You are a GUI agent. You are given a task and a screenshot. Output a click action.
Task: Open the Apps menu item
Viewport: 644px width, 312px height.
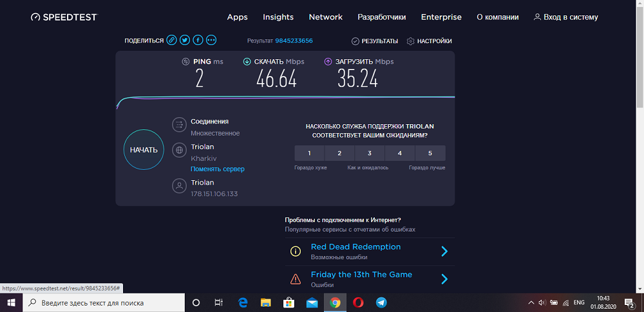click(238, 17)
